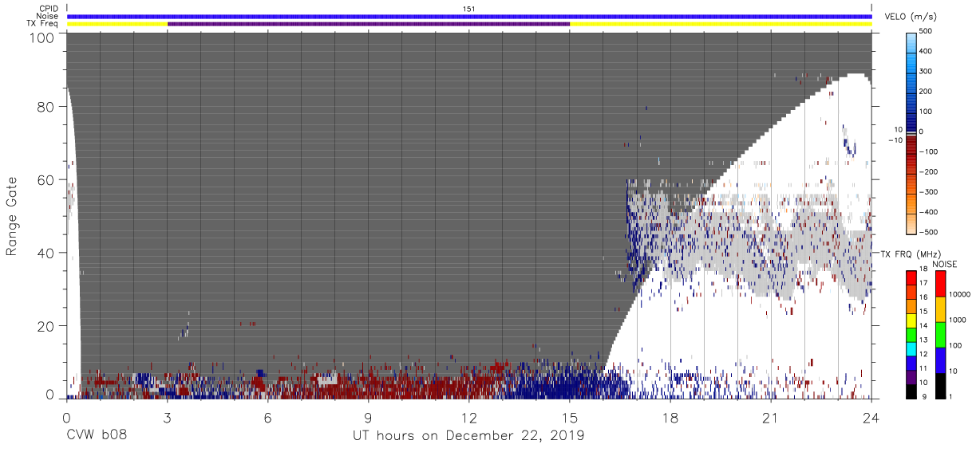This screenshot has width=980, height=452.
Task: Click the range gate '80' axis label
Action: 46,106
